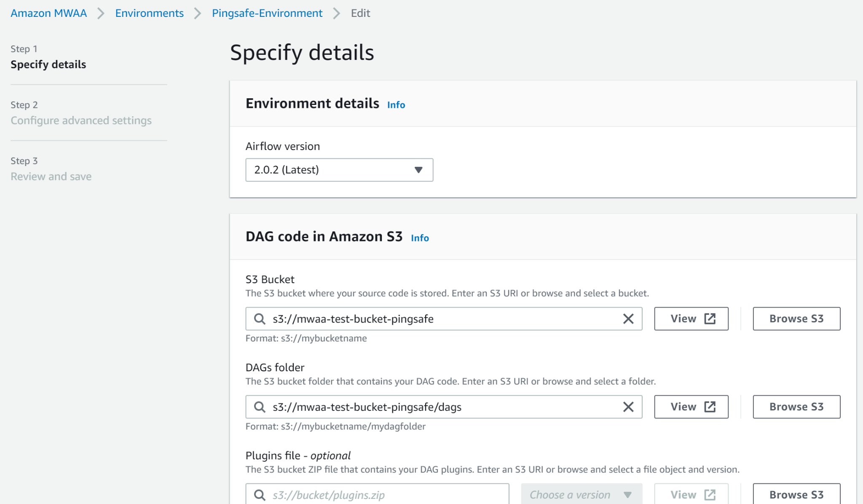This screenshot has height=504, width=863.
Task: View the S3 Bucket in new tab
Action: (x=691, y=319)
